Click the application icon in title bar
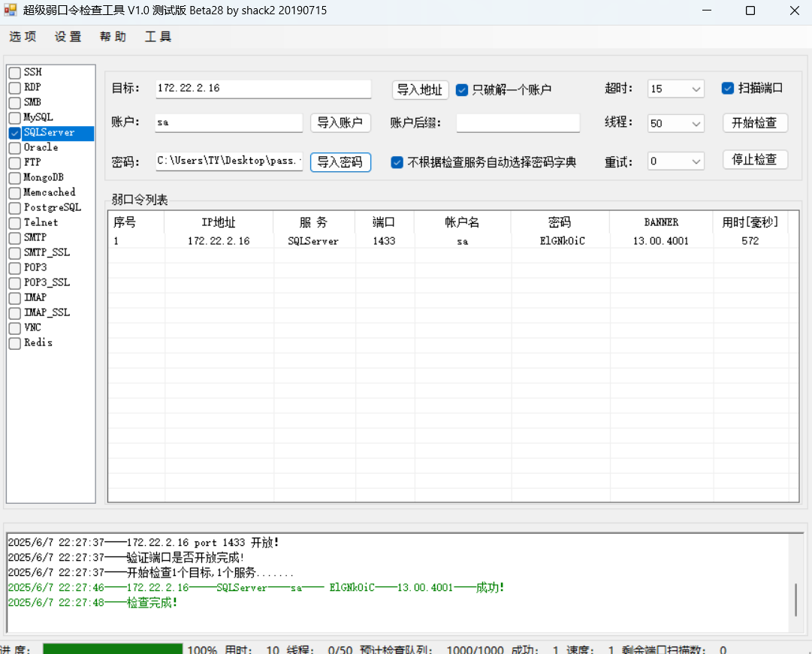 coord(10,10)
